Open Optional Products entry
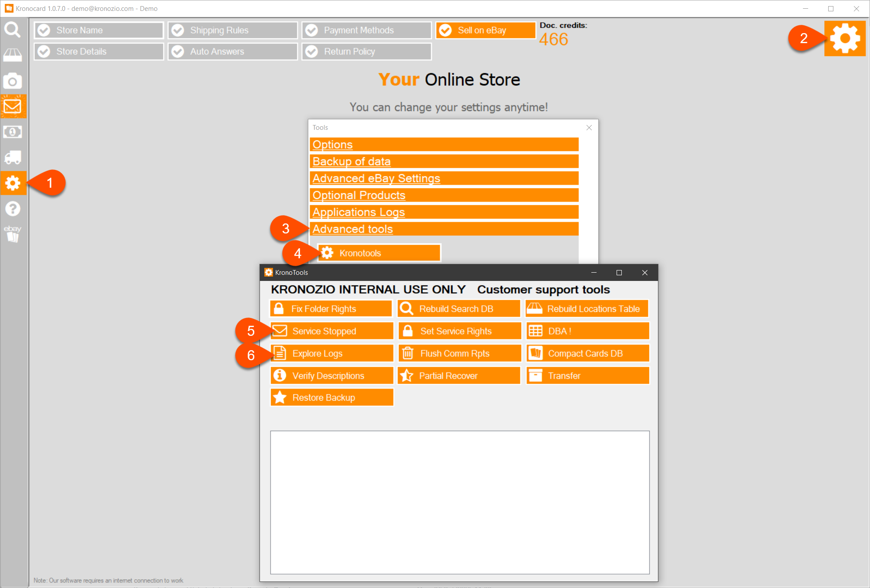 coord(444,195)
